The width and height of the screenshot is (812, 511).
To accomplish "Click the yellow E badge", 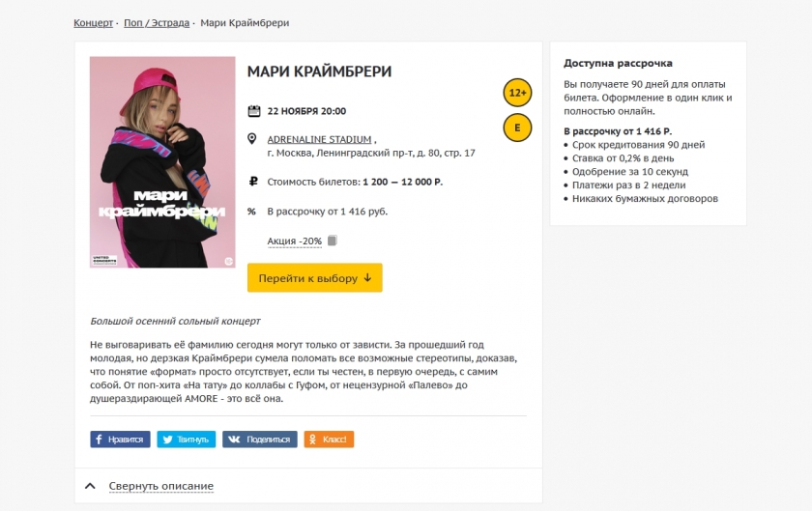I will point(517,128).
